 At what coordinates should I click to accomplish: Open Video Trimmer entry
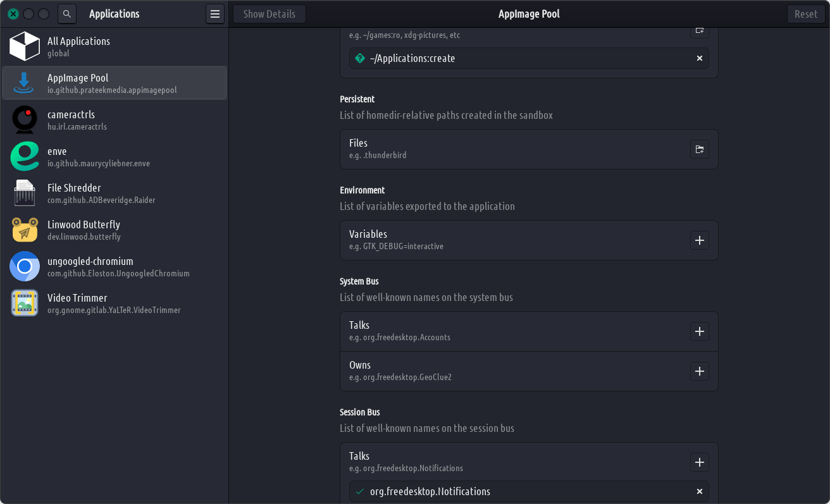click(x=114, y=304)
